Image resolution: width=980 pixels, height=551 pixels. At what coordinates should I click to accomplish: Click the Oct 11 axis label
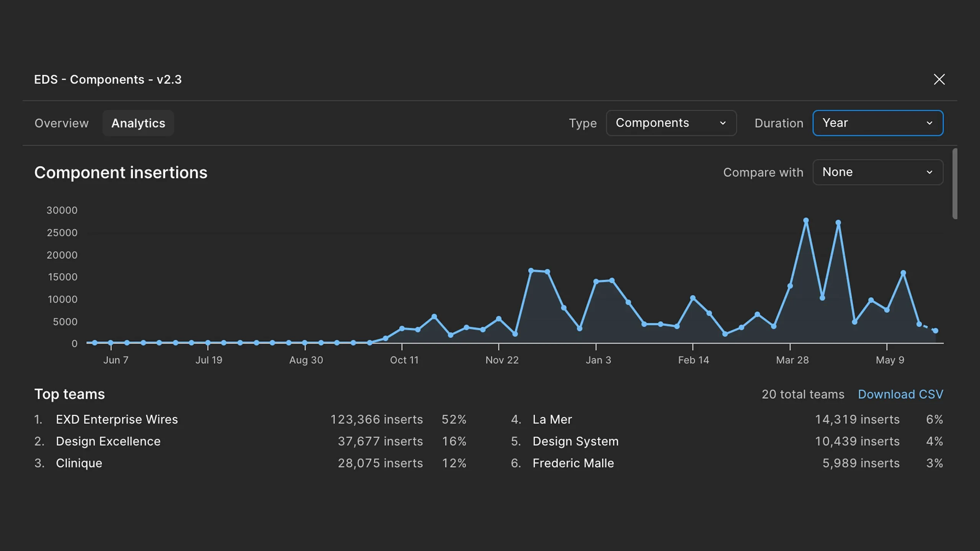click(x=404, y=360)
